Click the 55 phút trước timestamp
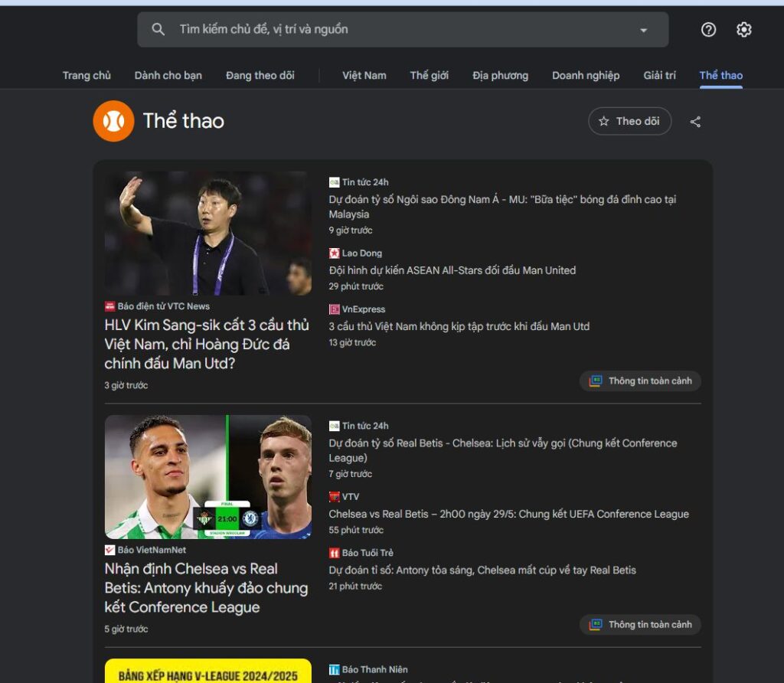The image size is (784, 683). coord(355,530)
